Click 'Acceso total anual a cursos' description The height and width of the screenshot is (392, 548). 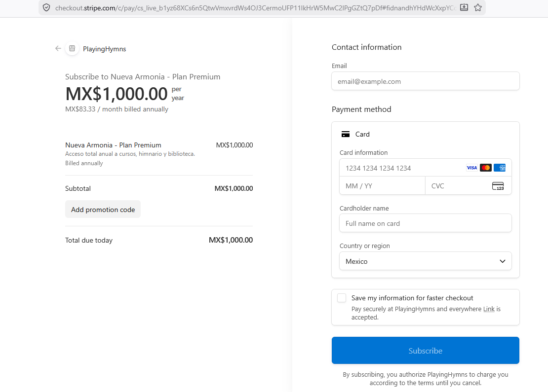pyautogui.click(x=130, y=154)
